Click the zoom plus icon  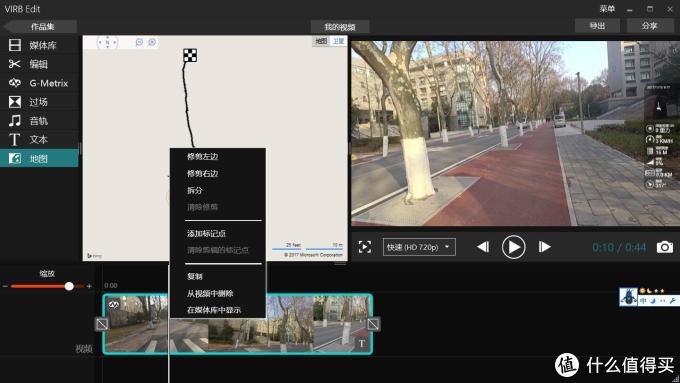click(89, 286)
